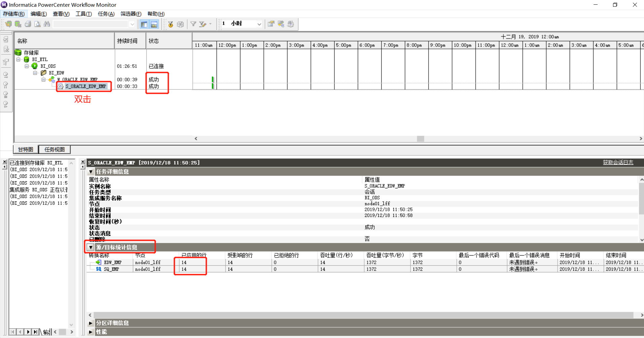Screen dimensions: 644x338
Task: Close the session properties panel
Action: (83, 162)
